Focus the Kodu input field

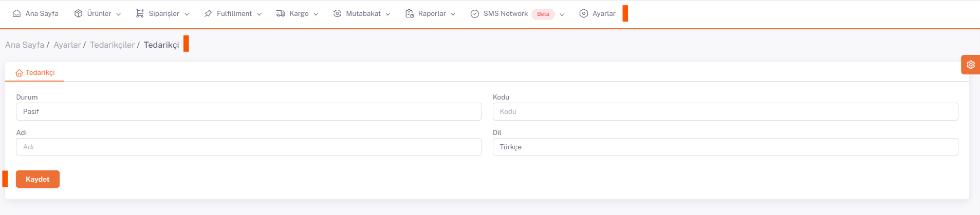pyautogui.click(x=725, y=112)
